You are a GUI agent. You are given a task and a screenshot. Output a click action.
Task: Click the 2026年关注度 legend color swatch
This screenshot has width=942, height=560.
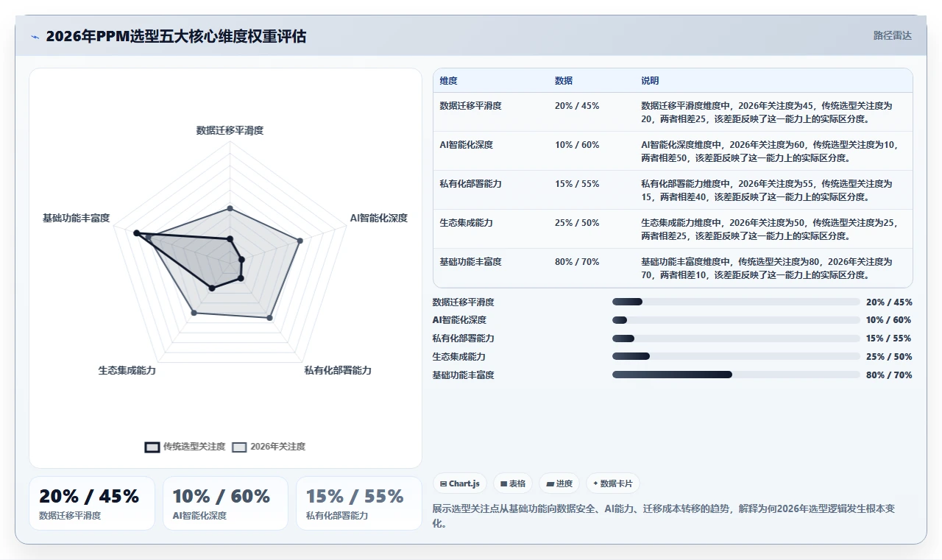[x=239, y=447]
